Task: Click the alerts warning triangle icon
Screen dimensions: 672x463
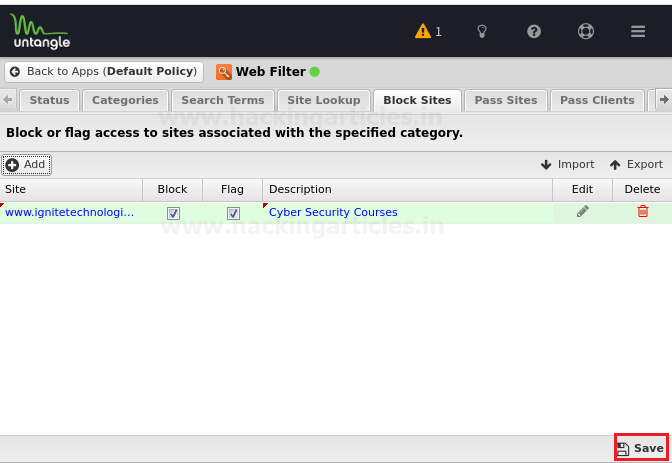Action: coord(423,31)
